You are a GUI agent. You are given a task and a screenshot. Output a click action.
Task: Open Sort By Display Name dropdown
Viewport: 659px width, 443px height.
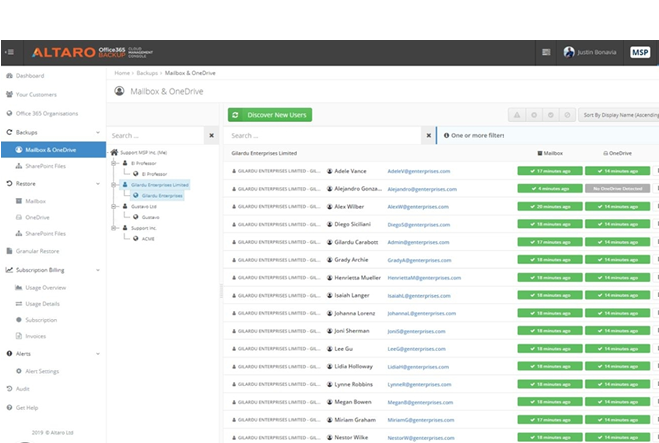coord(619,115)
